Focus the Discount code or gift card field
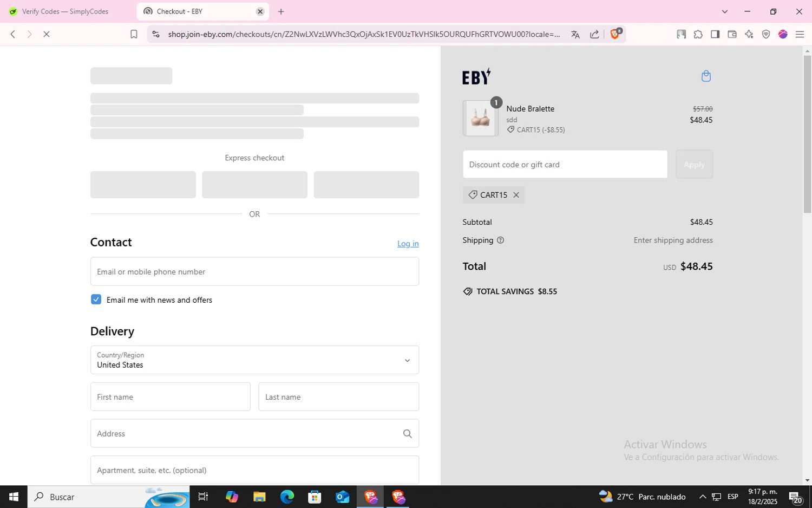 [565, 164]
